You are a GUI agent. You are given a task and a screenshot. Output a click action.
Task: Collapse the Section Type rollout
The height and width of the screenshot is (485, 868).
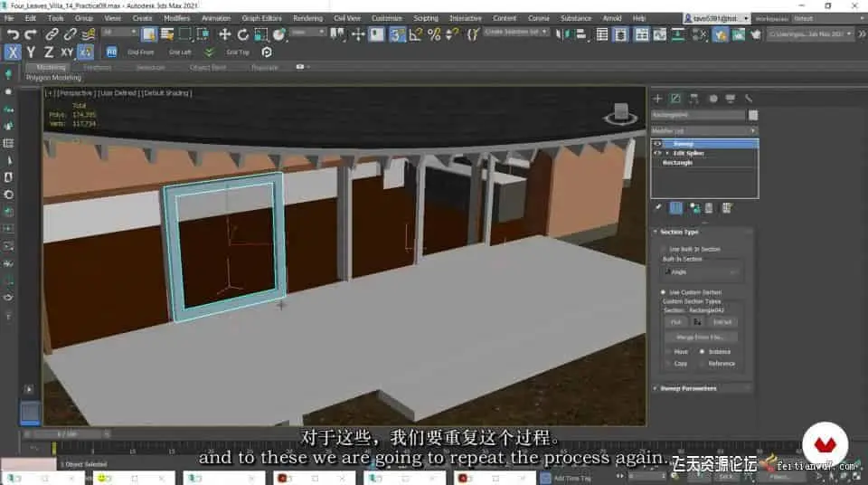[702, 232]
